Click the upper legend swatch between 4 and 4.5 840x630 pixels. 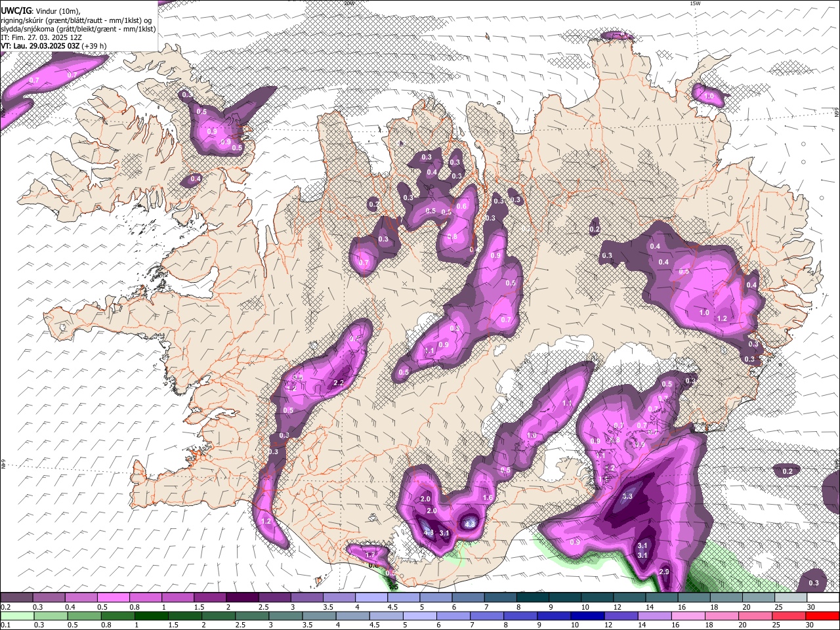[x=371, y=597]
